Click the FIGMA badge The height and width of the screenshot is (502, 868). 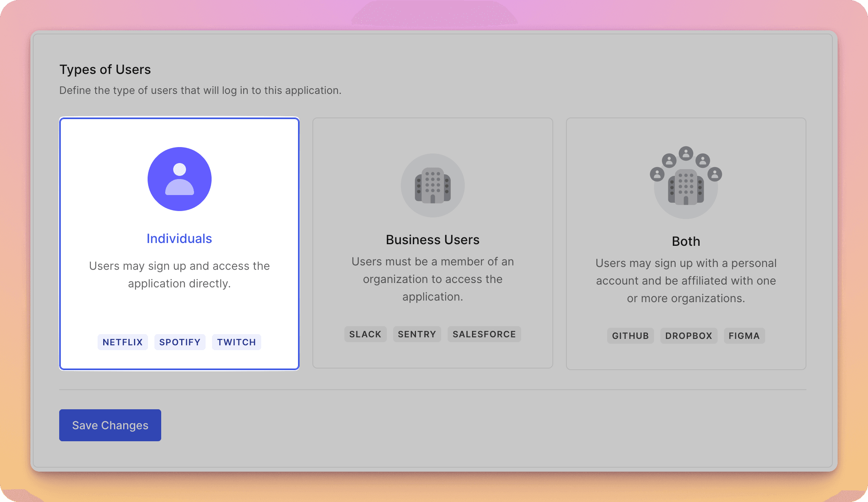[x=744, y=335]
